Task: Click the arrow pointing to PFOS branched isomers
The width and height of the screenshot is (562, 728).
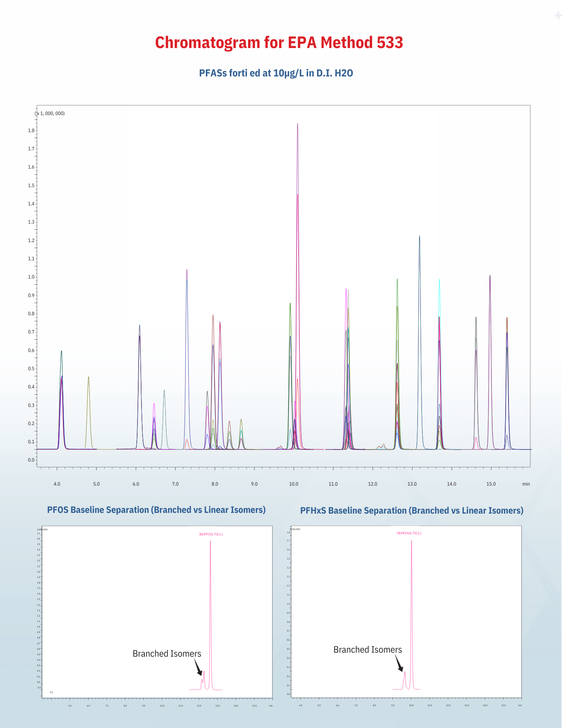Action: tap(198, 668)
